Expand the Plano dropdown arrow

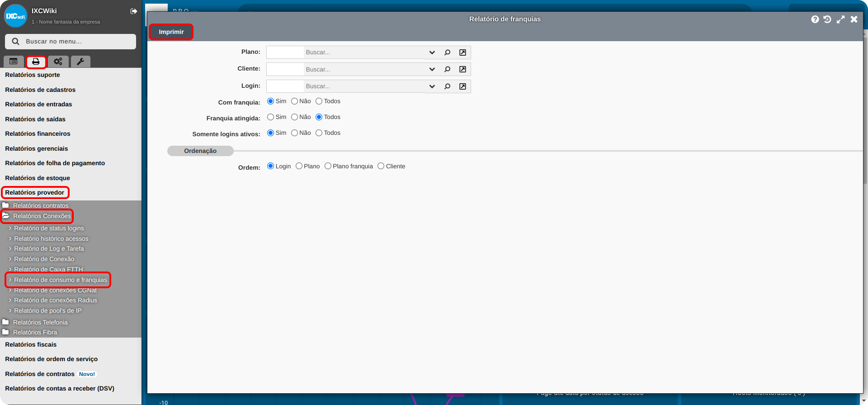pyautogui.click(x=432, y=52)
